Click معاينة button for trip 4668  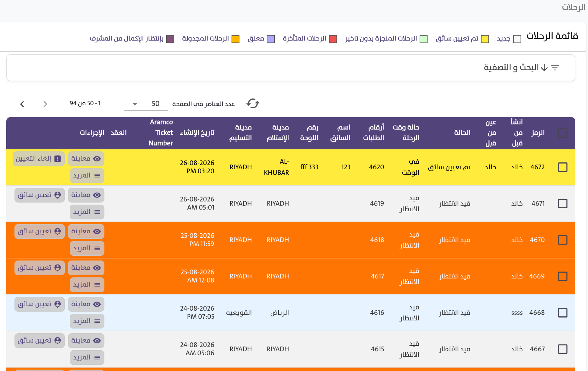point(86,304)
